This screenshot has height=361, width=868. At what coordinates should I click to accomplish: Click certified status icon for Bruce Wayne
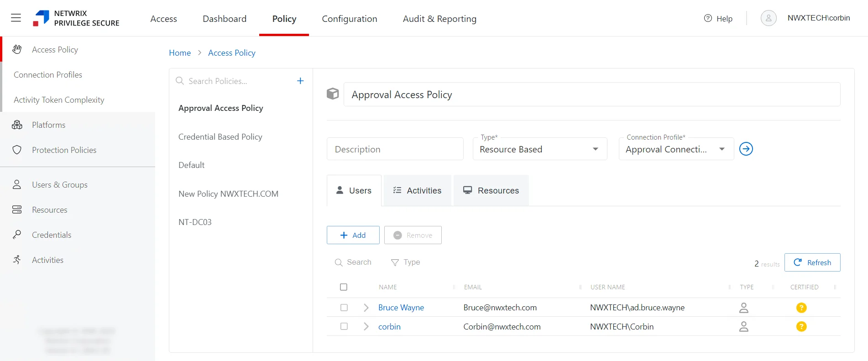click(x=801, y=308)
